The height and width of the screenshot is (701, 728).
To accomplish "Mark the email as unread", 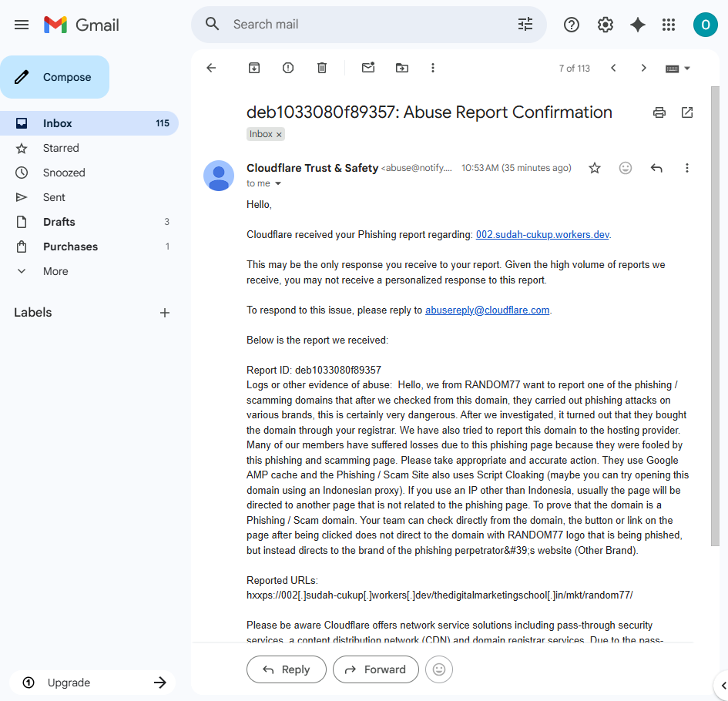I will click(368, 69).
